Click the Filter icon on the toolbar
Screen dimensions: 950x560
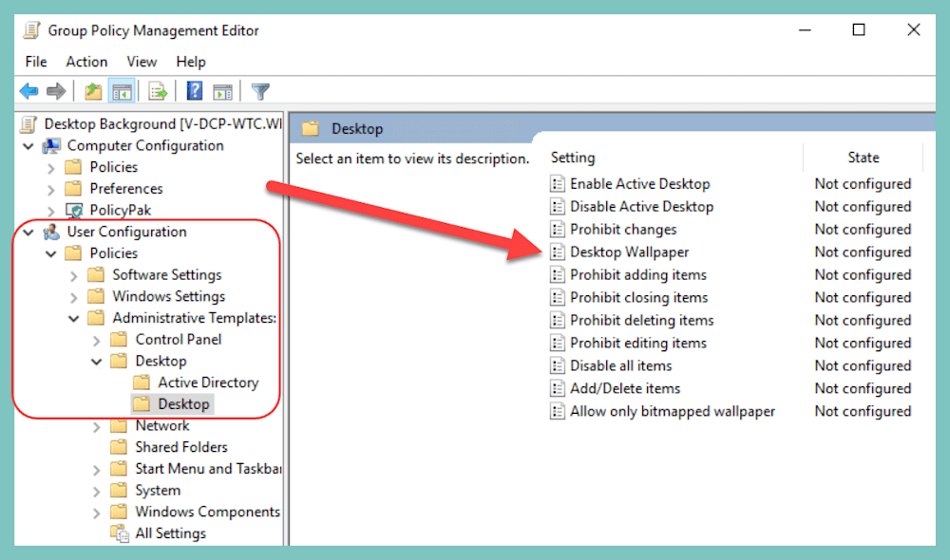point(259,90)
